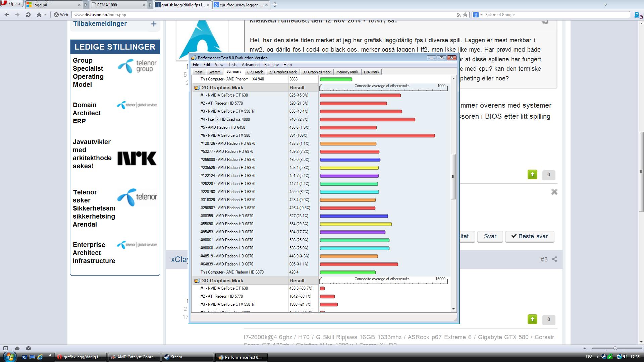Click the Opera Link cloud icon

pos(17,348)
